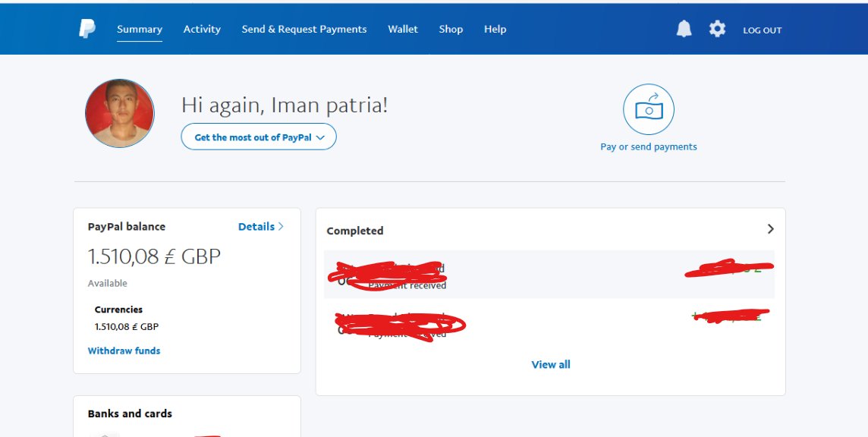868x437 pixels.
Task: Click the Currencies 1.510,08 £ GBP line
Action: click(127, 327)
